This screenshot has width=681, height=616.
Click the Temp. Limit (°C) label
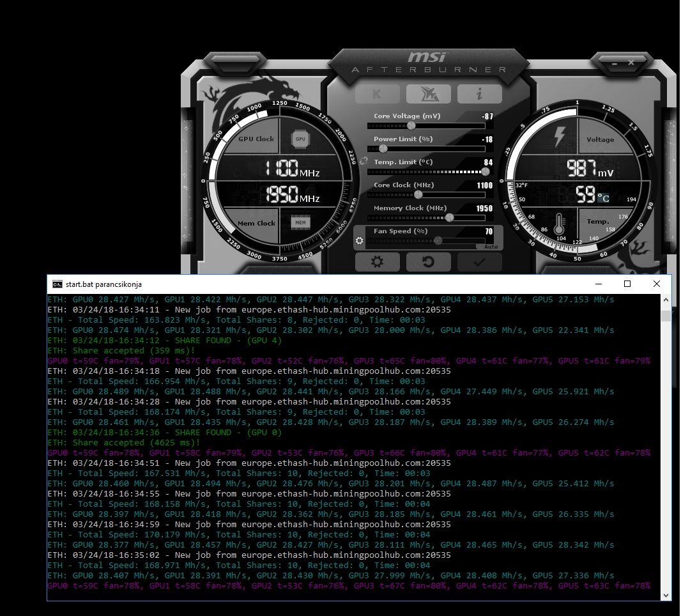click(403, 162)
